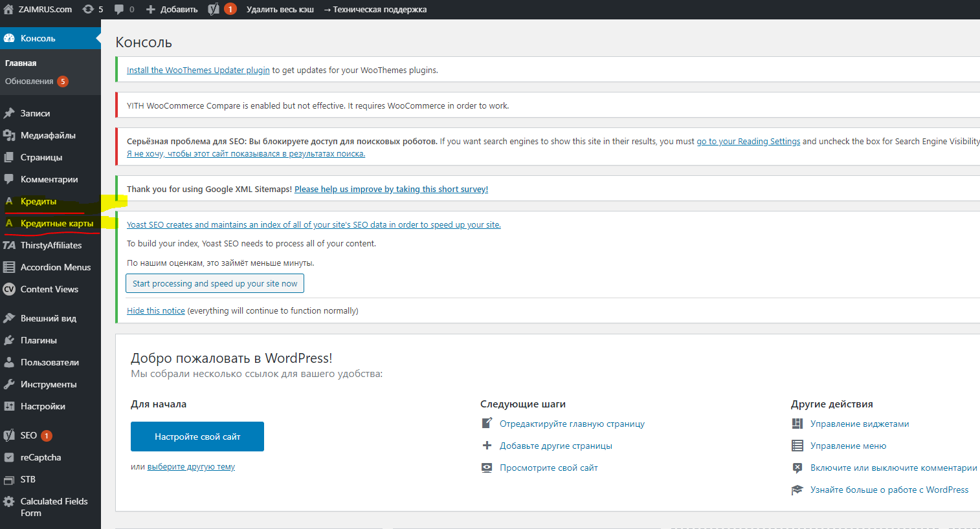The height and width of the screenshot is (529, 980).
Task: Open Content Views icon in sidebar
Action: point(9,289)
